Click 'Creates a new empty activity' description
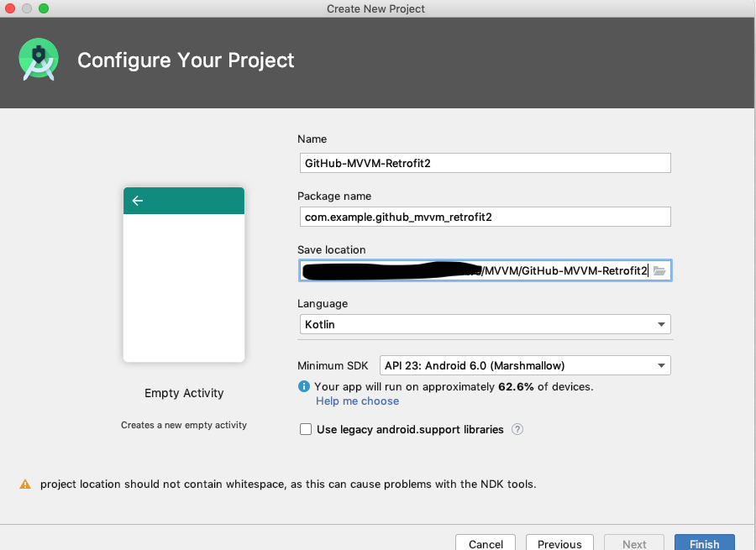The image size is (756, 550). (184, 425)
